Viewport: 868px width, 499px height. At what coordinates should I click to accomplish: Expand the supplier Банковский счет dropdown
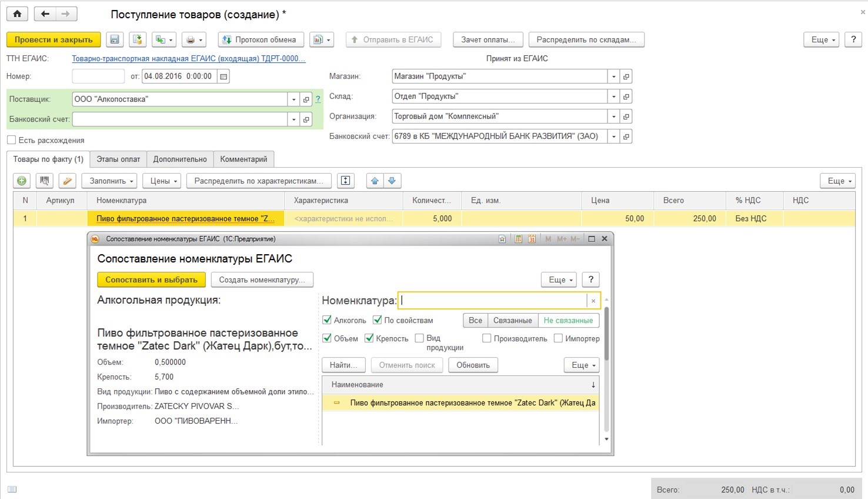click(293, 119)
